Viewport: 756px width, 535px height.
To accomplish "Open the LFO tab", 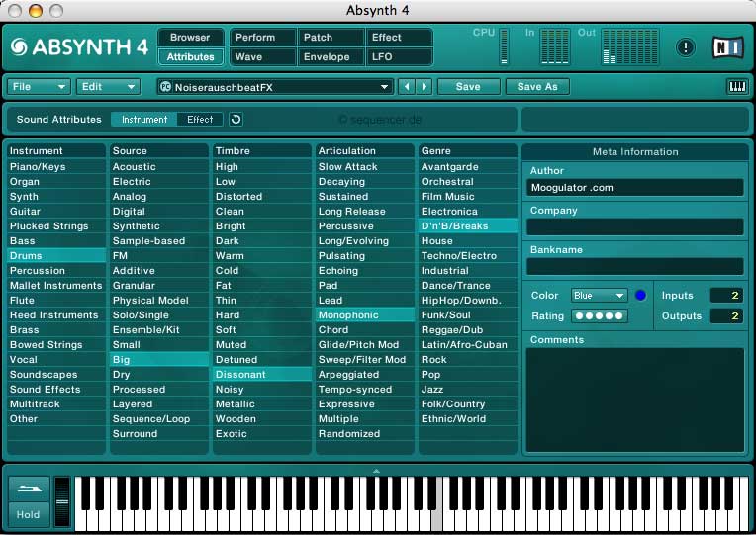I will (399, 57).
